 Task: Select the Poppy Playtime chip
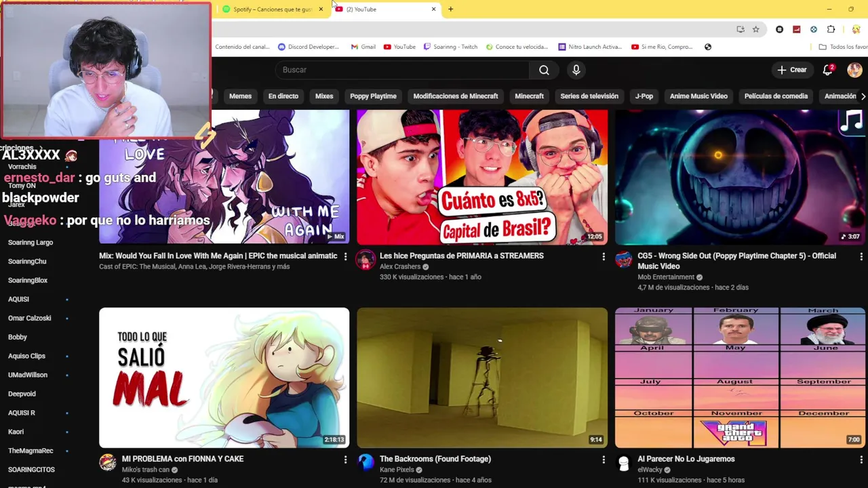click(373, 96)
